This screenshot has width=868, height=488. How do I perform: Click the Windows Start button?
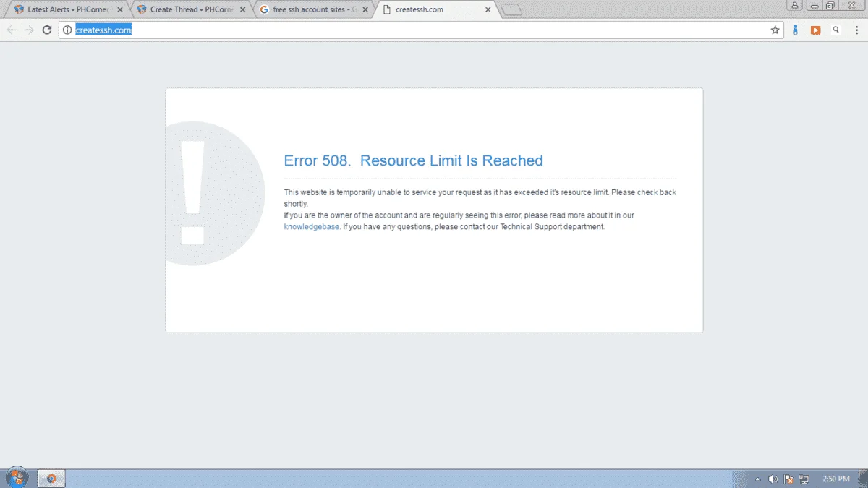click(x=16, y=478)
